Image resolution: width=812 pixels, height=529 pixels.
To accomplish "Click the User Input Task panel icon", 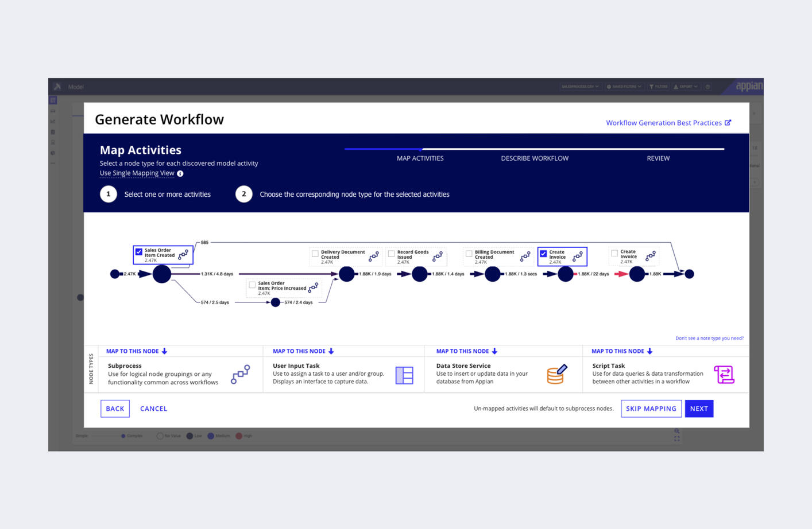I will pos(404,375).
